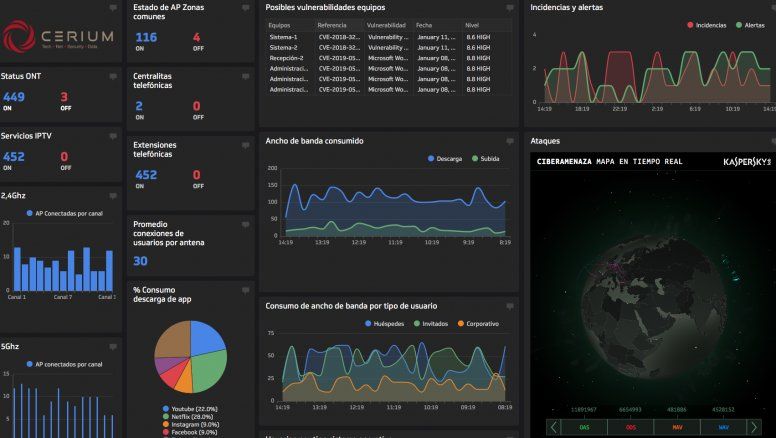Click the Cerium logo
Screen dimensions: 776x438
click(58, 36)
